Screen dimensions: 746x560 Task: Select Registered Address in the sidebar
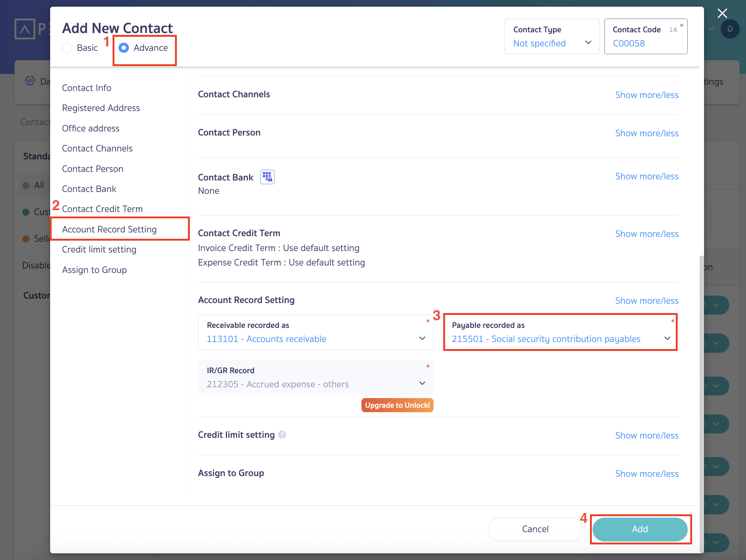tap(101, 108)
